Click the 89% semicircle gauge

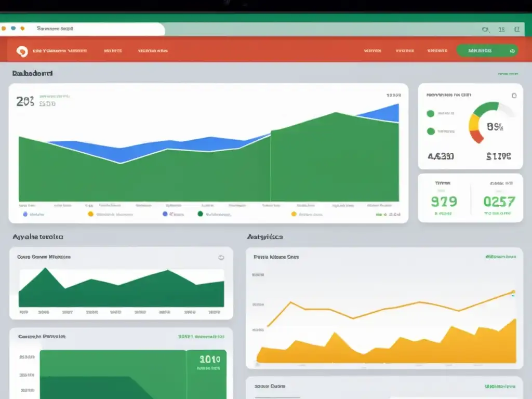(492, 123)
